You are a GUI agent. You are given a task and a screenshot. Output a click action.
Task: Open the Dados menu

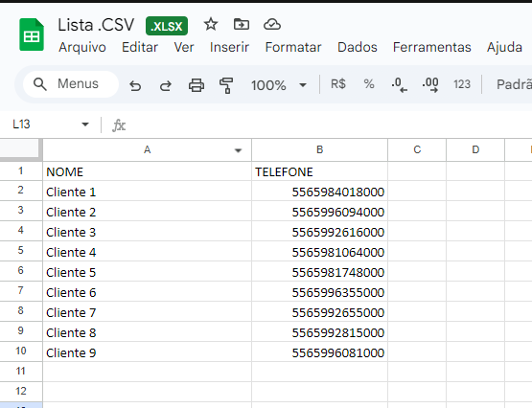(357, 47)
